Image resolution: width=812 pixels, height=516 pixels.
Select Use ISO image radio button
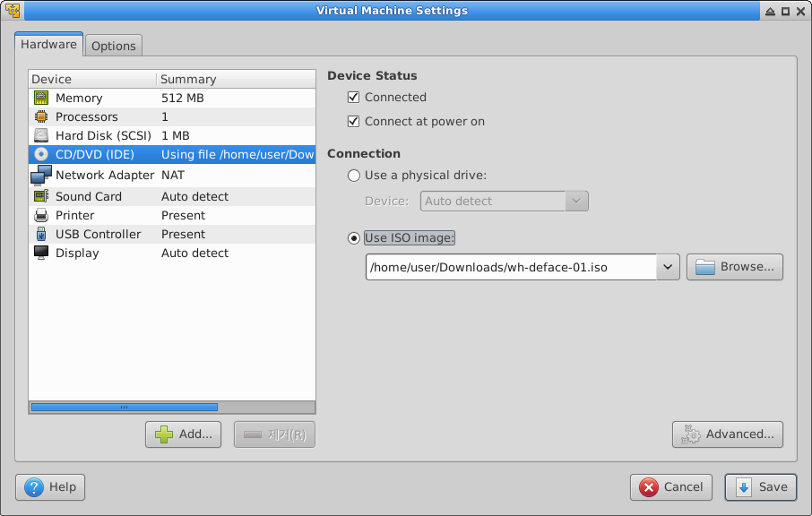pyautogui.click(x=354, y=238)
